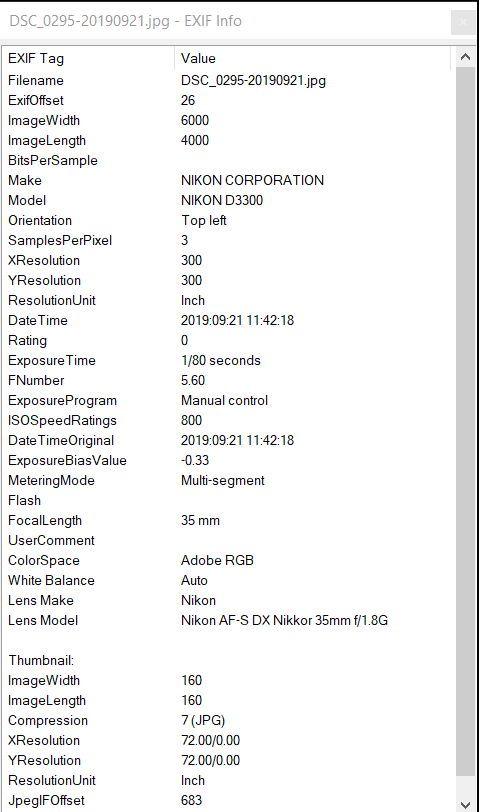Select the ExifOffset row
The height and width of the screenshot is (812, 479).
(x=229, y=100)
